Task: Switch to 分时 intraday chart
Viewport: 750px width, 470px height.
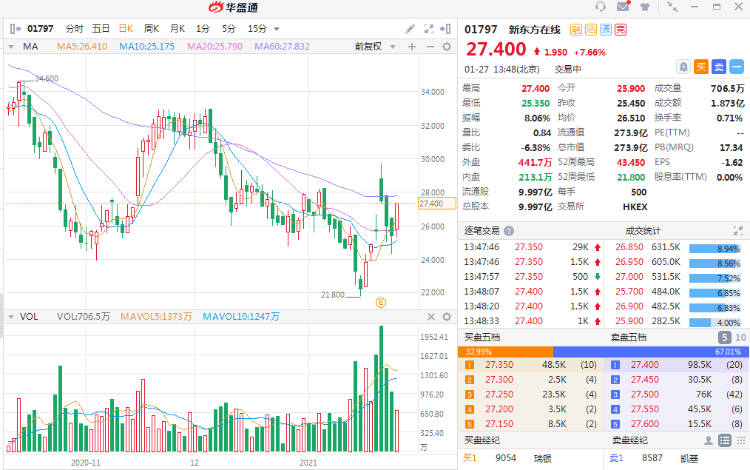Action: 75,29
